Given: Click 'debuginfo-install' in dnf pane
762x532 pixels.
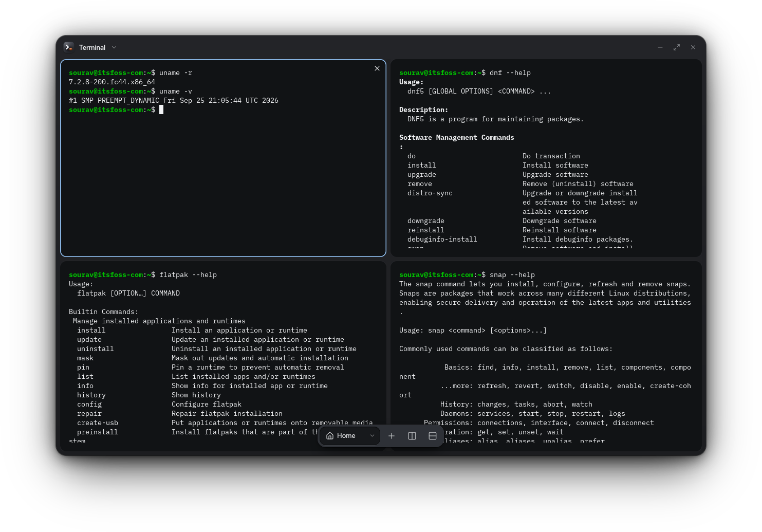Looking at the screenshot, I should pos(442,240).
